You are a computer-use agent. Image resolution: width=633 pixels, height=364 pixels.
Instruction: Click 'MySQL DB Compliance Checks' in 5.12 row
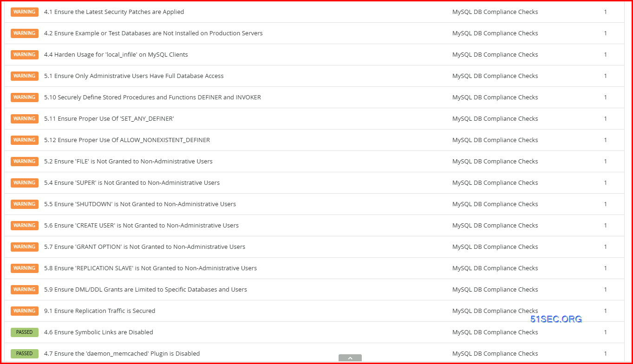495,140
